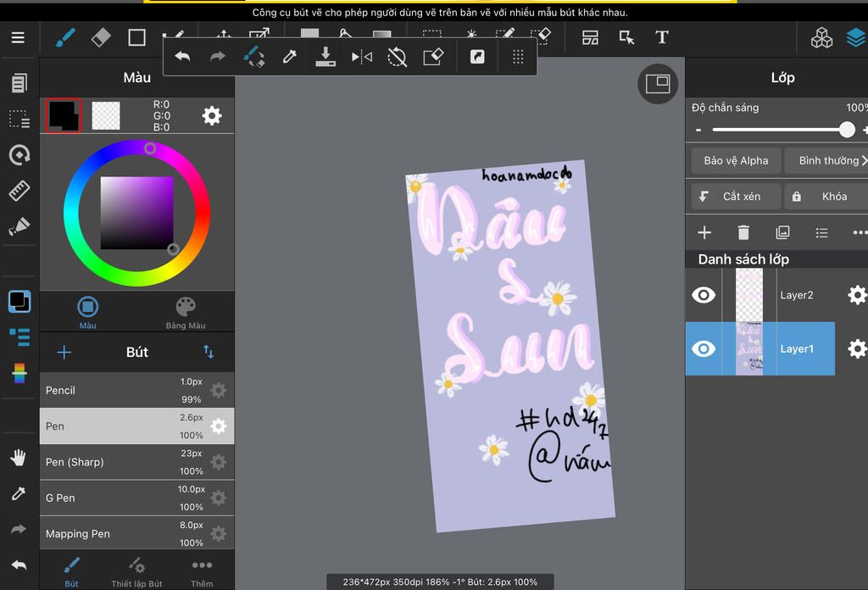
Task: Toggle the color panel sidebar icon
Action: (19, 302)
